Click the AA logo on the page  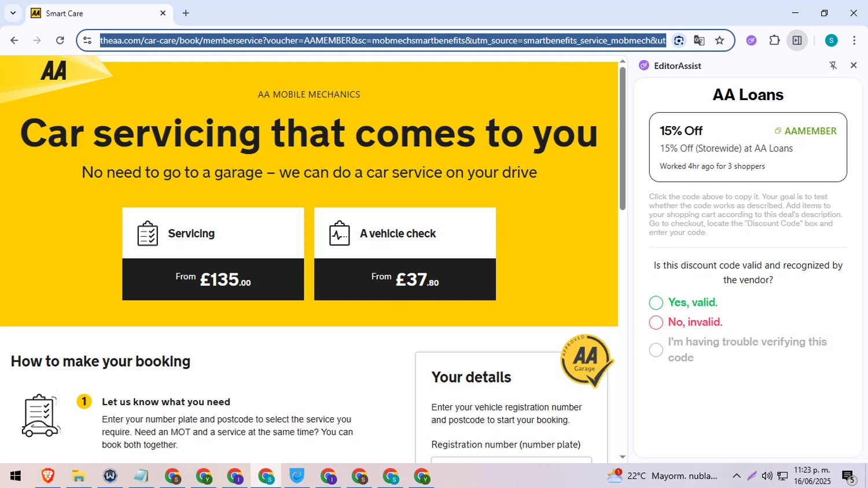click(54, 71)
